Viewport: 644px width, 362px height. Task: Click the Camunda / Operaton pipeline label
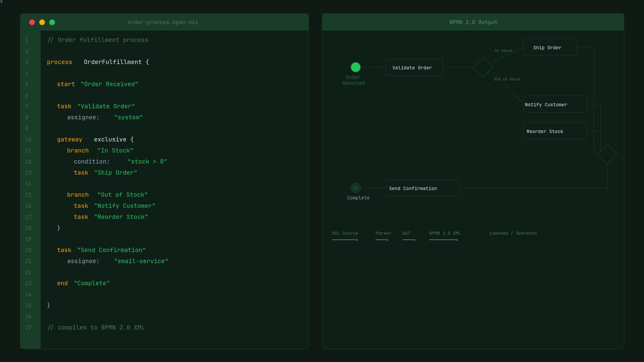[x=513, y=233]
